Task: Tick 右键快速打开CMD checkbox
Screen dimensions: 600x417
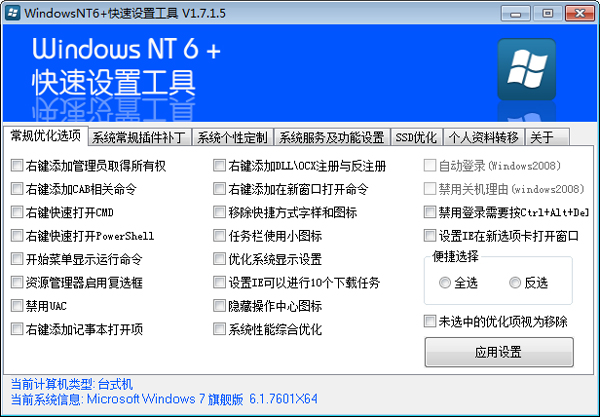Action: (17, 212)
